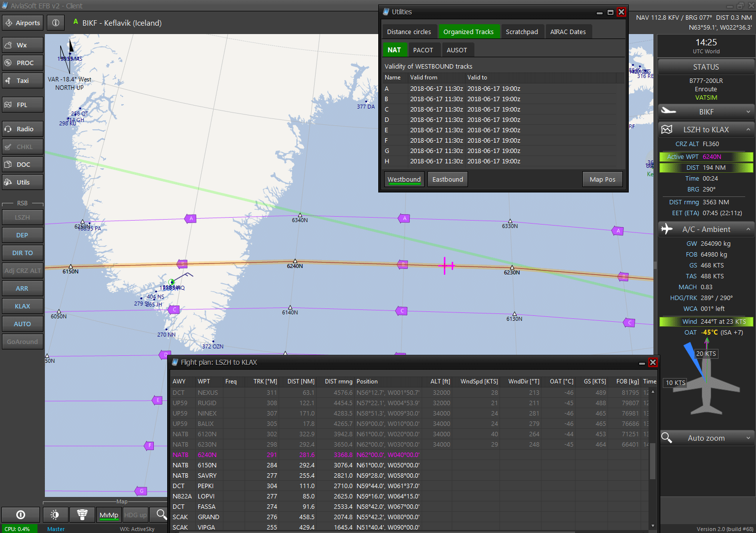
Task: Switch to the Distance circles tab
Action: coord(408,32)
